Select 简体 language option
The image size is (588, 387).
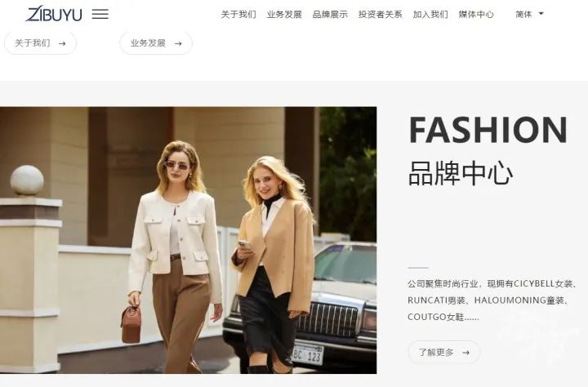coord(523,14)
